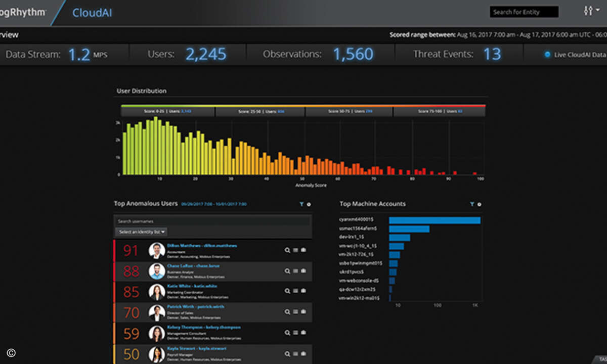Click the briefcase icon in score 50 row
Viewport: 607px width, 364px height.
click(303, 354)
